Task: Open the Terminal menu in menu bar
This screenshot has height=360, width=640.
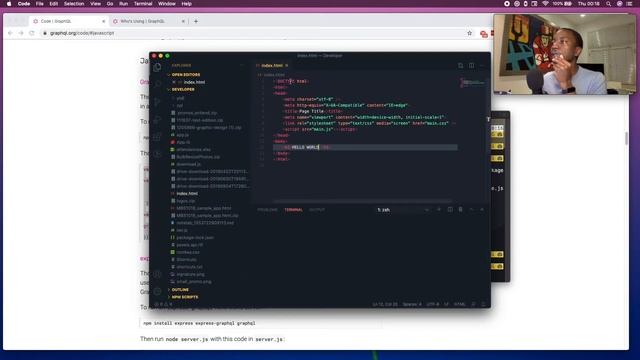Action: (143, 4)
